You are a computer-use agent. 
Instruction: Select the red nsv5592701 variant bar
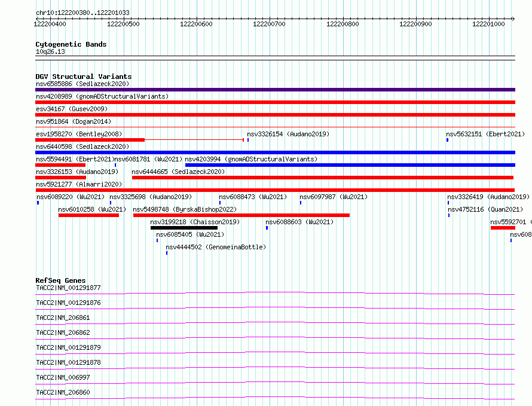pos(503,228)
